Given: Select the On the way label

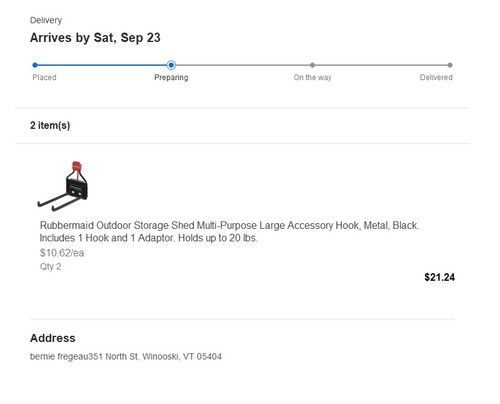Looking at the screenshot, I should click(x=312, y=77).
